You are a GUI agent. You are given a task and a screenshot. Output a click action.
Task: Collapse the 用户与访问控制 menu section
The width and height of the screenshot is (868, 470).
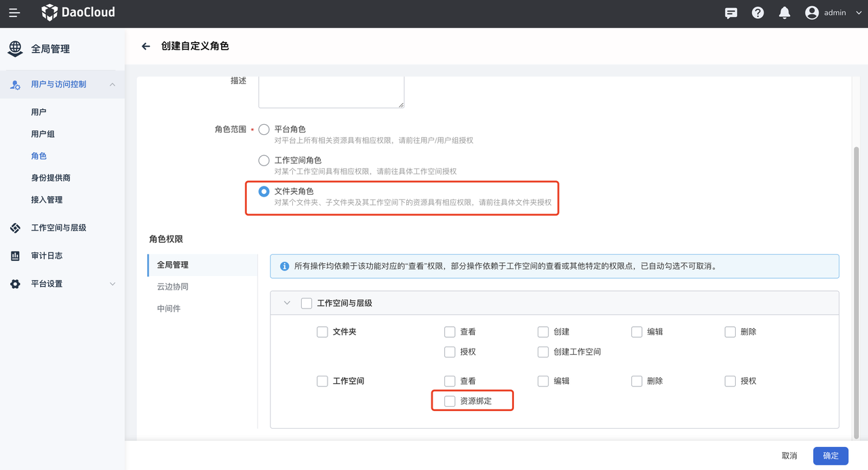(x=113, y=84)
